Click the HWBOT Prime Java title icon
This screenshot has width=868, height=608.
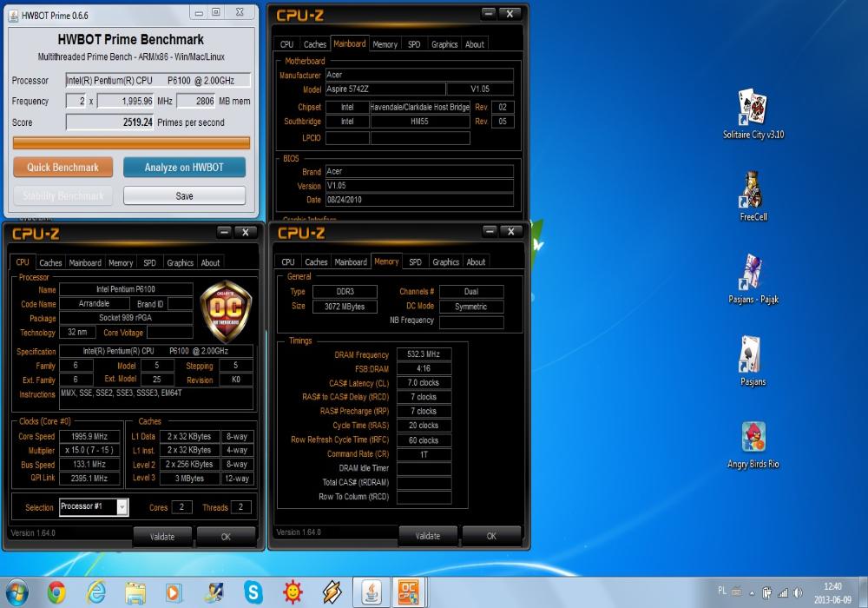point(13,16)
